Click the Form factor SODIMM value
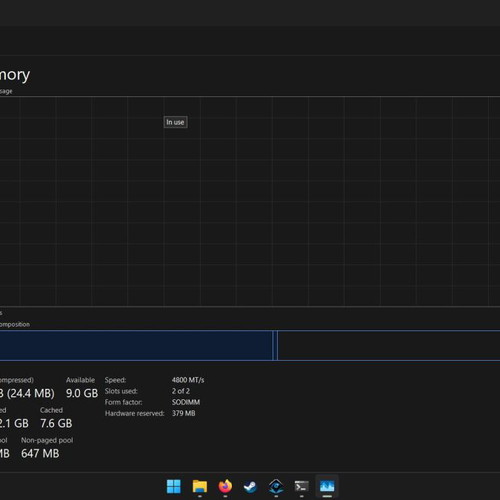This screenshot has width=500, height=500. tap(186, 402)
